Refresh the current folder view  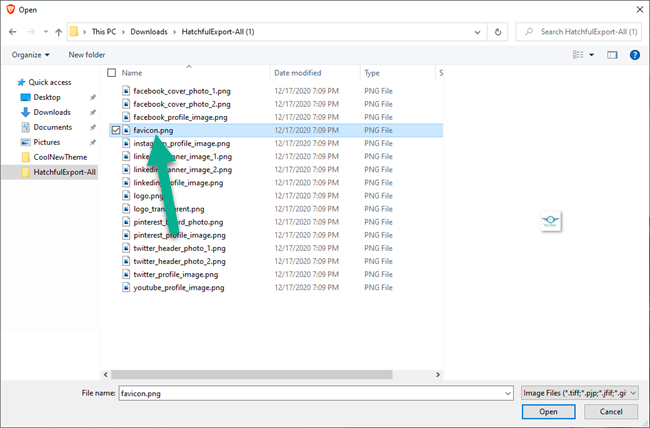pos(499,32)
